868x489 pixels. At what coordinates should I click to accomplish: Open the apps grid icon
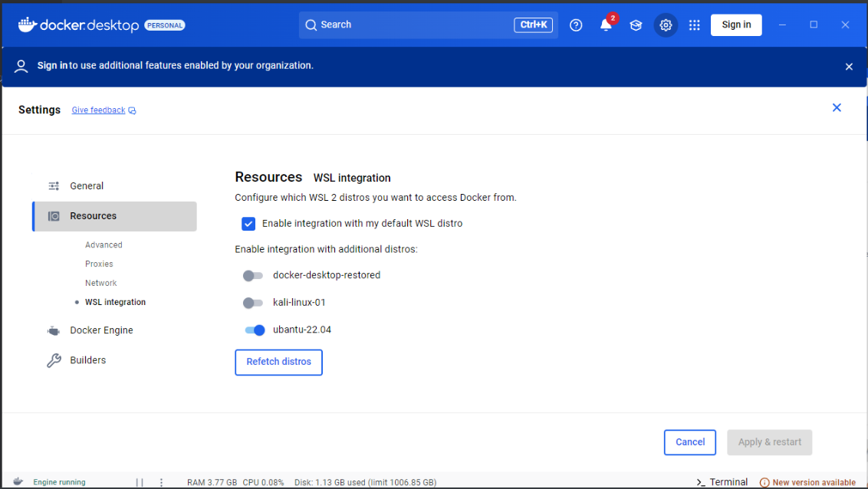coord(694,25)
